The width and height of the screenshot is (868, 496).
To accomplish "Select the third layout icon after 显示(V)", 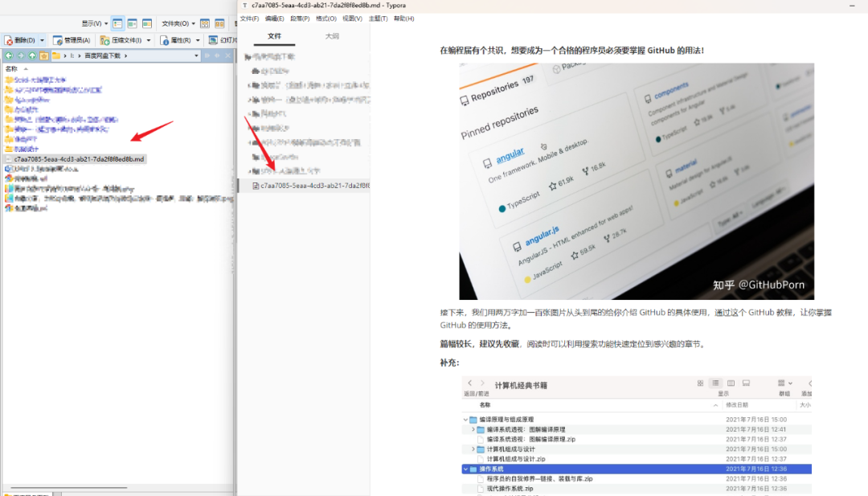I will 147,24.
